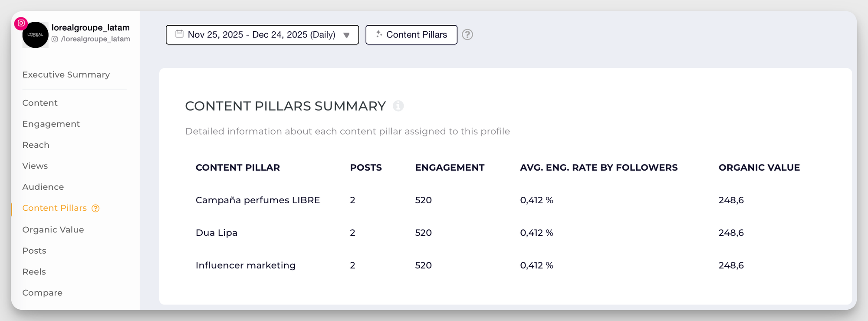Select the Content Pillars sidebar item
The width and height of the screenshot is (868, 321).
coord(55,208)
